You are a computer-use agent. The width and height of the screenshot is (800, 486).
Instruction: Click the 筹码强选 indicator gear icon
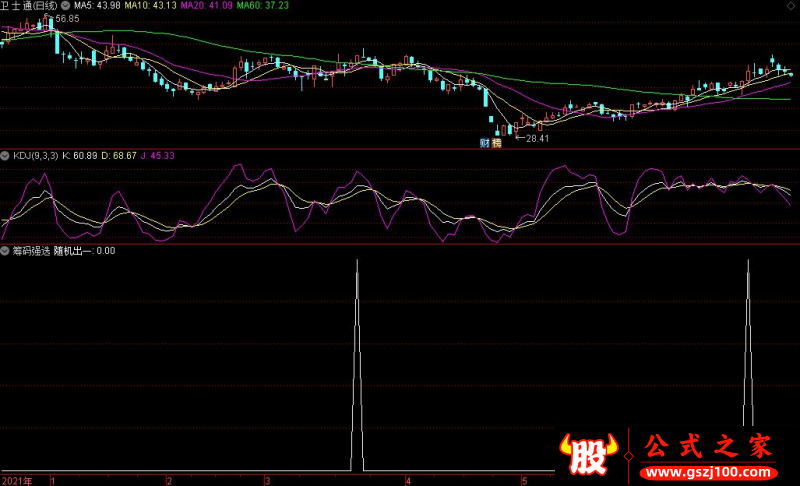click(5, 251)
